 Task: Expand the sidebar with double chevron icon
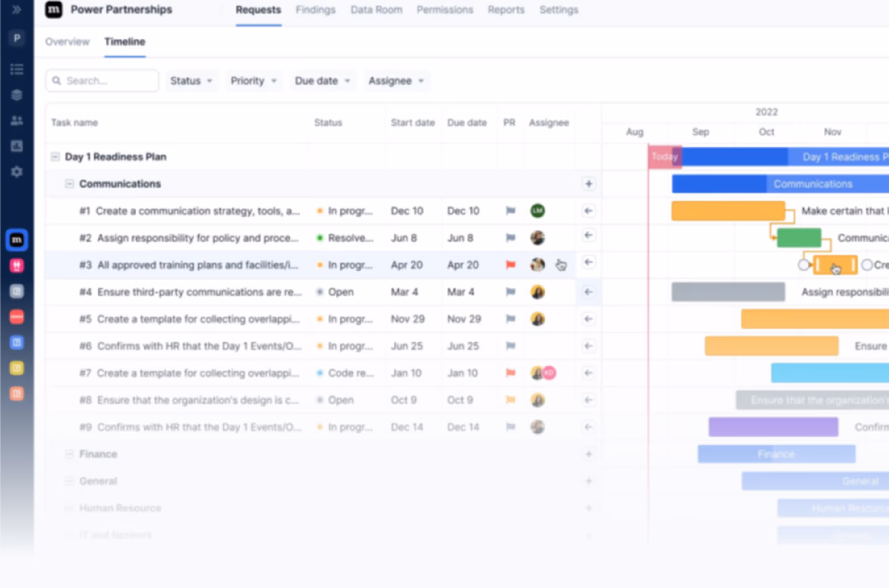pos(16,10)
